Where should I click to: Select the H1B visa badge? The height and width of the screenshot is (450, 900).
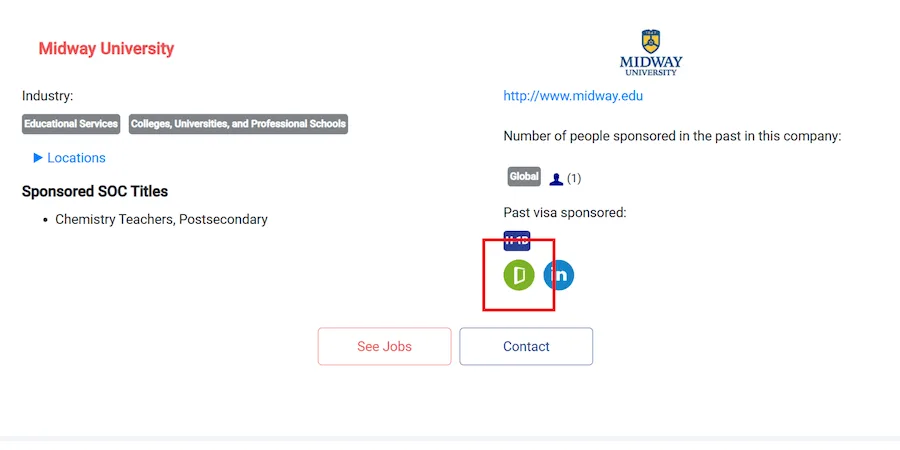517,241
